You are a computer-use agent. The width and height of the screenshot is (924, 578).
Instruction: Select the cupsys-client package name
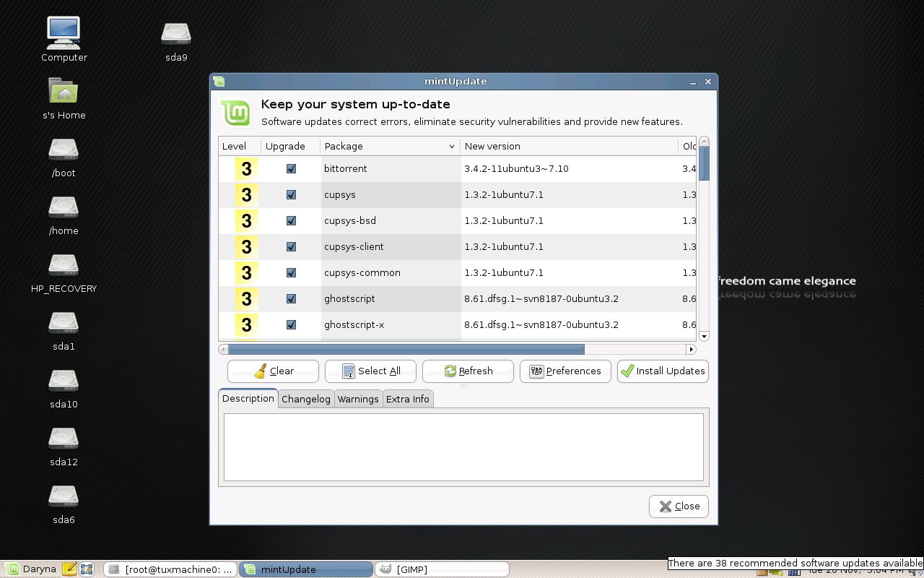(x=354, y=247)
